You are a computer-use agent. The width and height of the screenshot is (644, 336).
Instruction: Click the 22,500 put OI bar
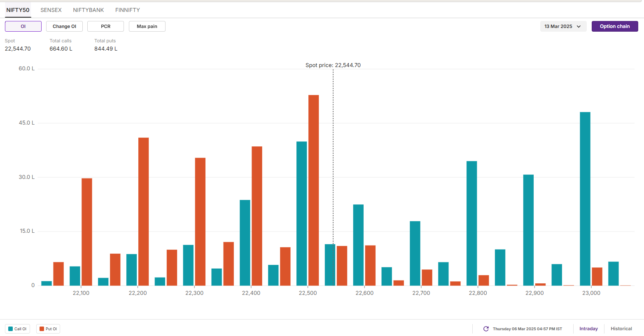[x=313, y=190]
